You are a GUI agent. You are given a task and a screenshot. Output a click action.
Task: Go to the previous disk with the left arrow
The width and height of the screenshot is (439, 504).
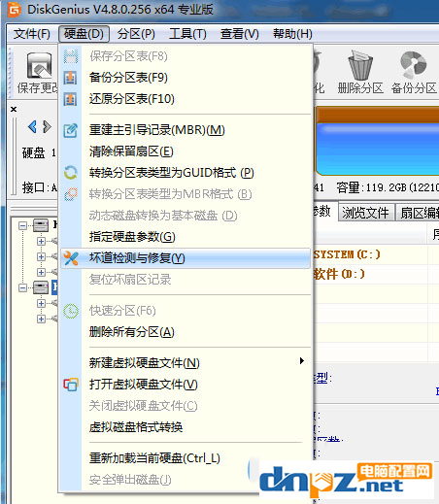click(32, 126)
